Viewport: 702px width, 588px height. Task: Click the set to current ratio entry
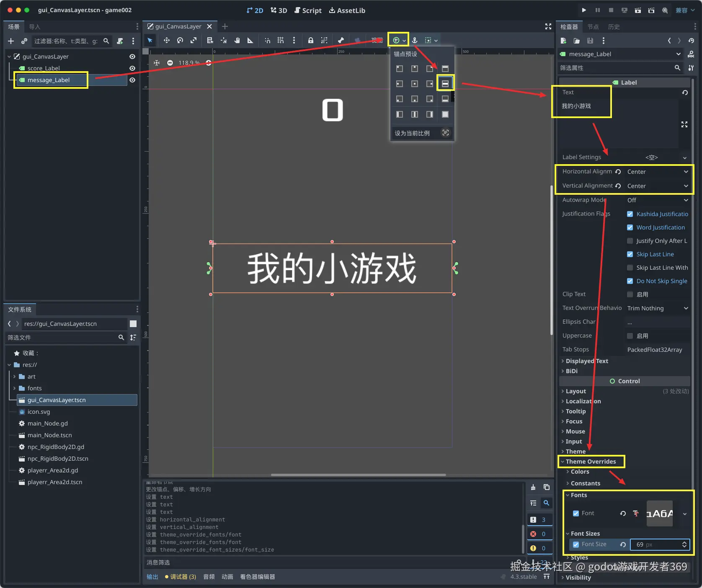[422, 133]
